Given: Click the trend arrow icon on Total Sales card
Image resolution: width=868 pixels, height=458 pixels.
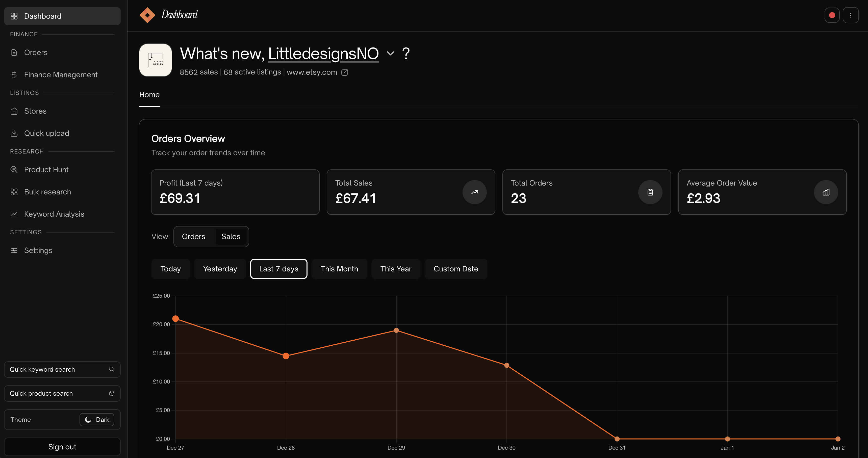Looking at the screenshot, I should [474, 192].
